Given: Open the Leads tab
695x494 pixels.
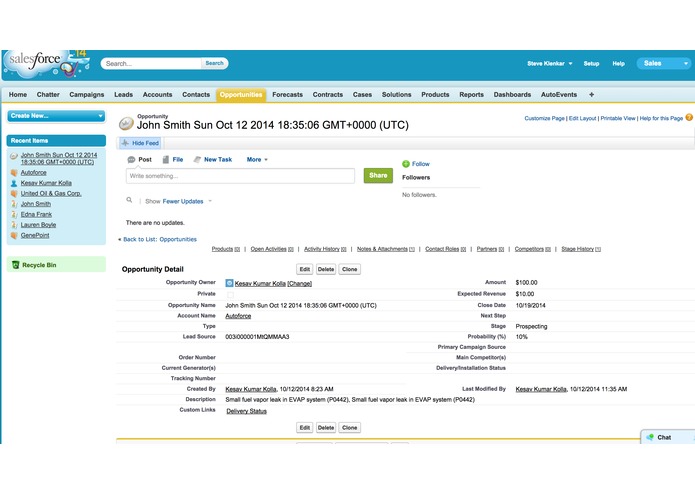Looking at the screenshot, I should coord(124,95).
